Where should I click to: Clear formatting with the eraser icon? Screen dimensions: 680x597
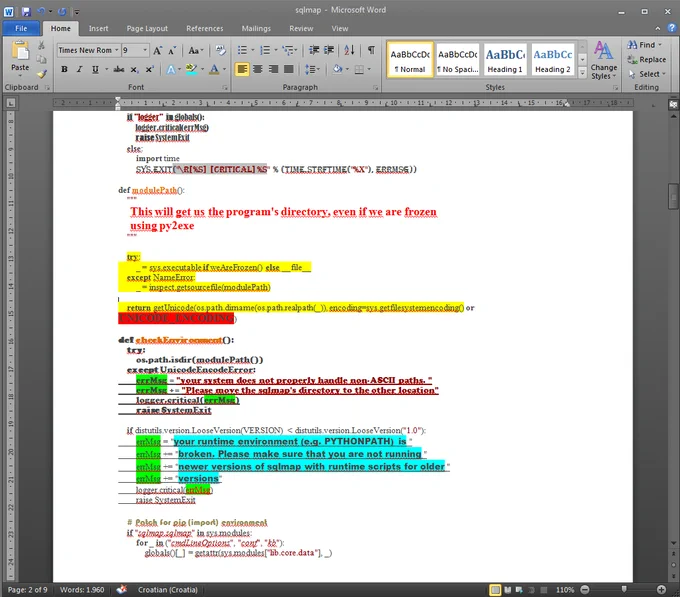coord(221,51)
